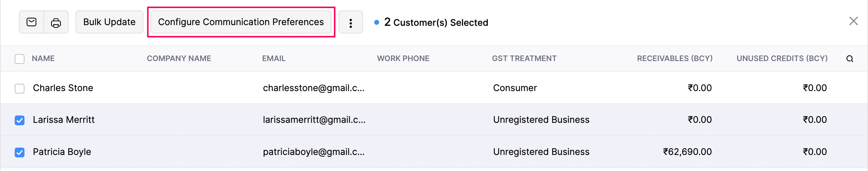Check the Charles Stone checkbox
Image resolution: width=868 pixels, height=171 pixels.
coord(20,89)
